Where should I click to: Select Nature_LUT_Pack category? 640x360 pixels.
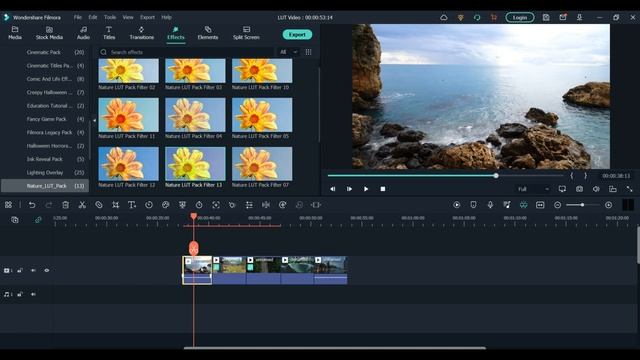[45, 186]
